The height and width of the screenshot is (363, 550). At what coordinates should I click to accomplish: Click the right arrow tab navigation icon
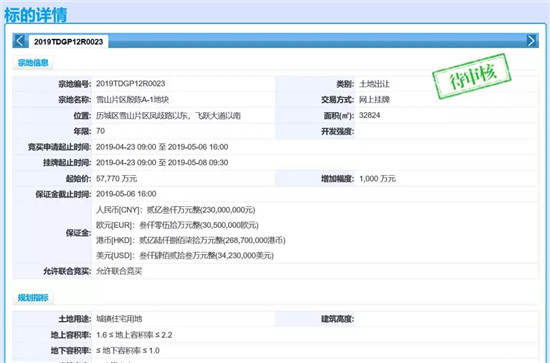pos(531,41)
